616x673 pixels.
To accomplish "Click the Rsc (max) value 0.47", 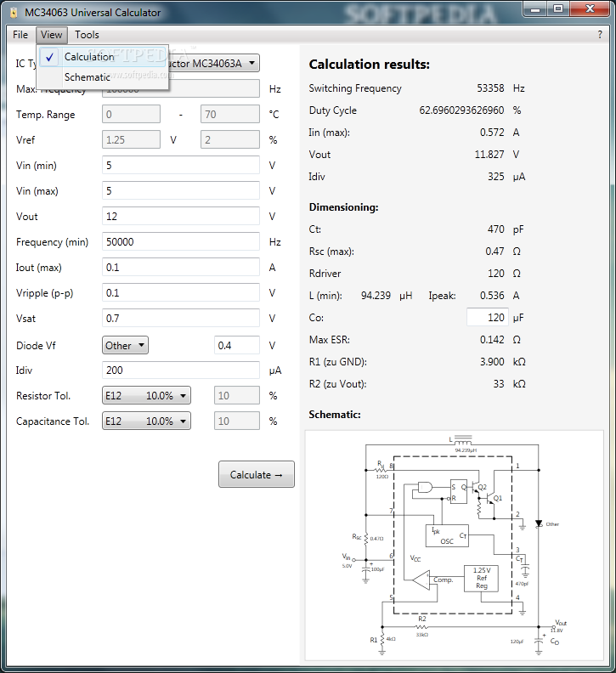I will point(494,252).
